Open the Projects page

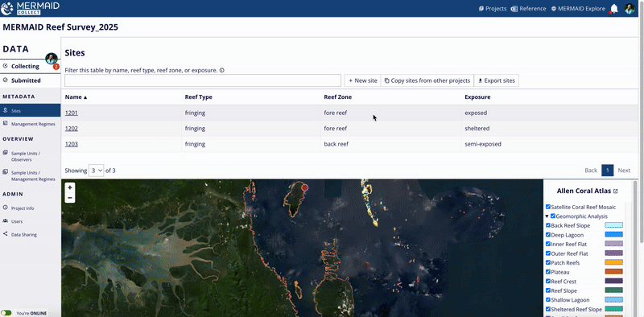point(493,9)
